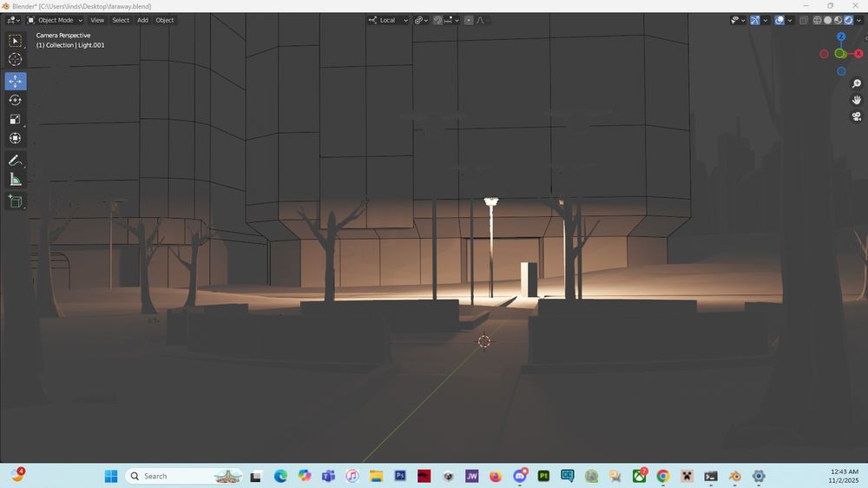Viewport: 868px width, 488px height.
Task: Click the Camera Perspective label
Action: 63,36
